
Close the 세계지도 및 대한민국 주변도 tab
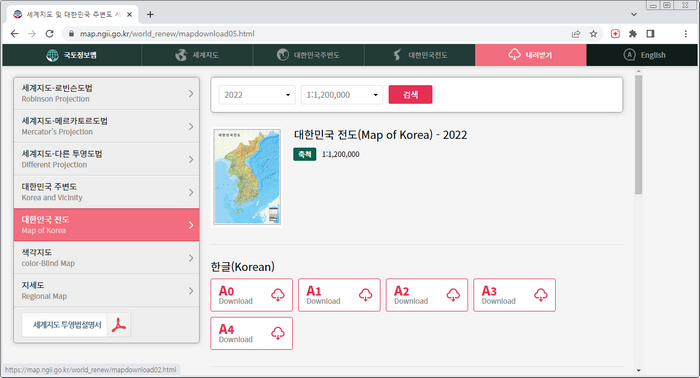[129, 15]
